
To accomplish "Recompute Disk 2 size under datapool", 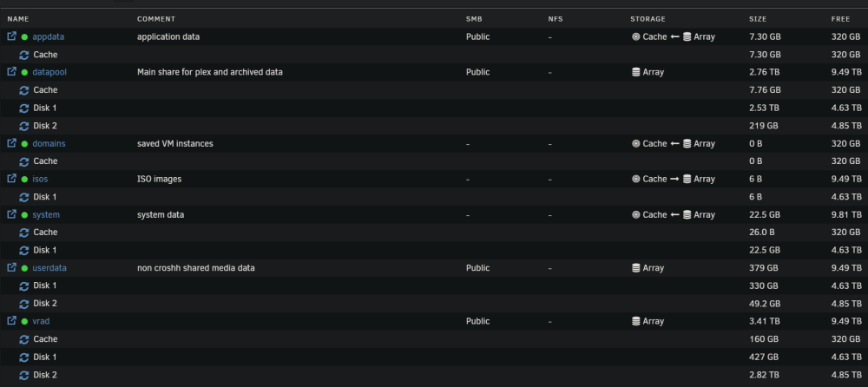I will click(x=23, y=126).
